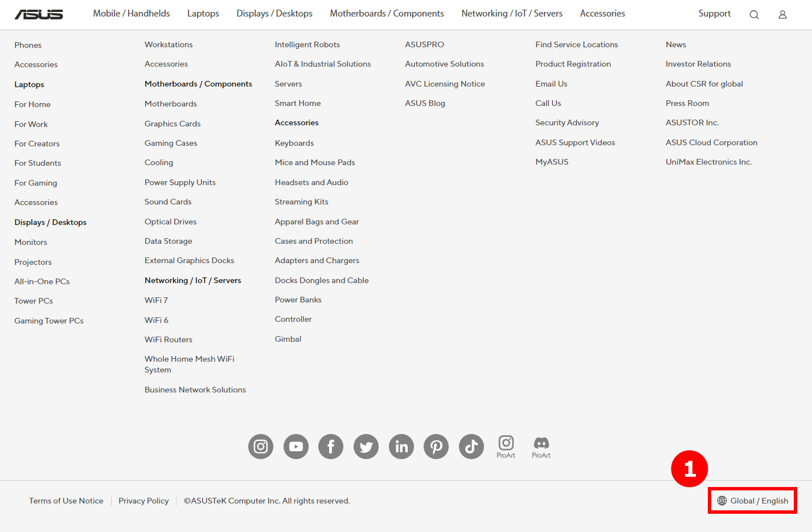Viewport: 812px width, 532px height.
Task: Open MyASUS link
Action: 552,162
